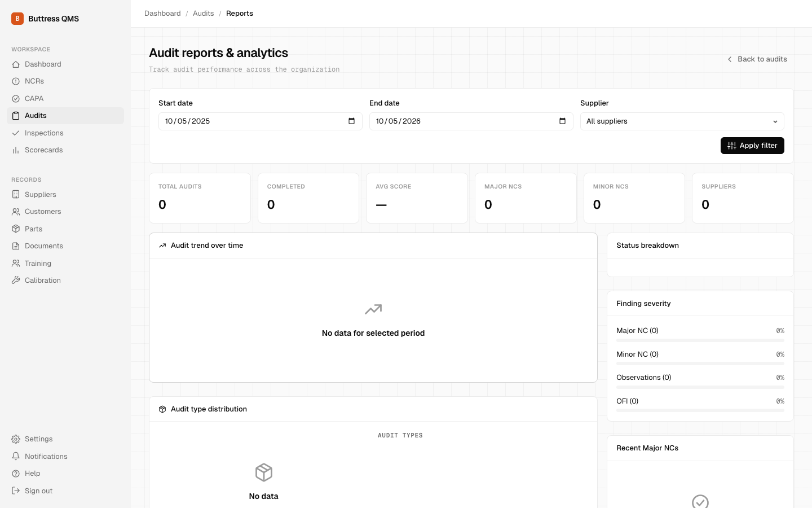Click the Audits breadcrumb link
812x508 pixels.
(x=203, y=14)
